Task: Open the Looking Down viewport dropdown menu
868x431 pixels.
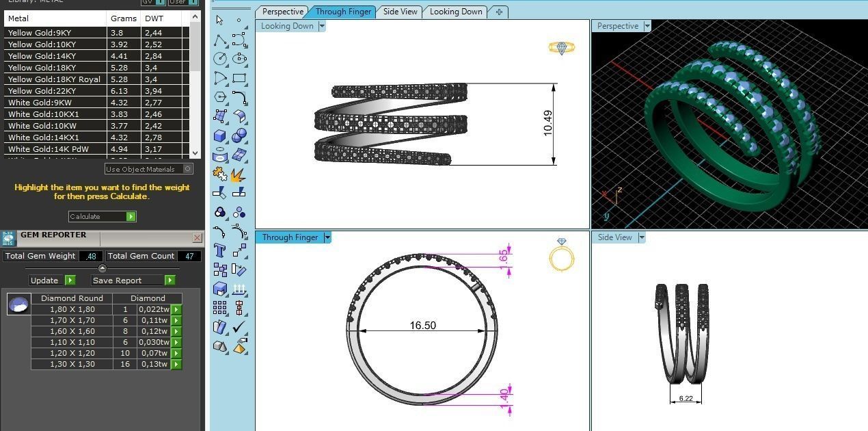Action: [322, 26]
